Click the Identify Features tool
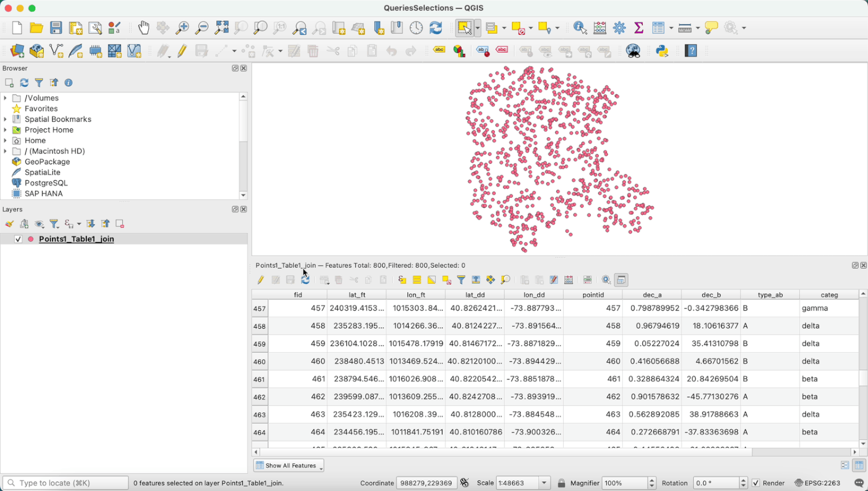The width and height of the screenshot is (868, 491). click(x=580, y=27)
